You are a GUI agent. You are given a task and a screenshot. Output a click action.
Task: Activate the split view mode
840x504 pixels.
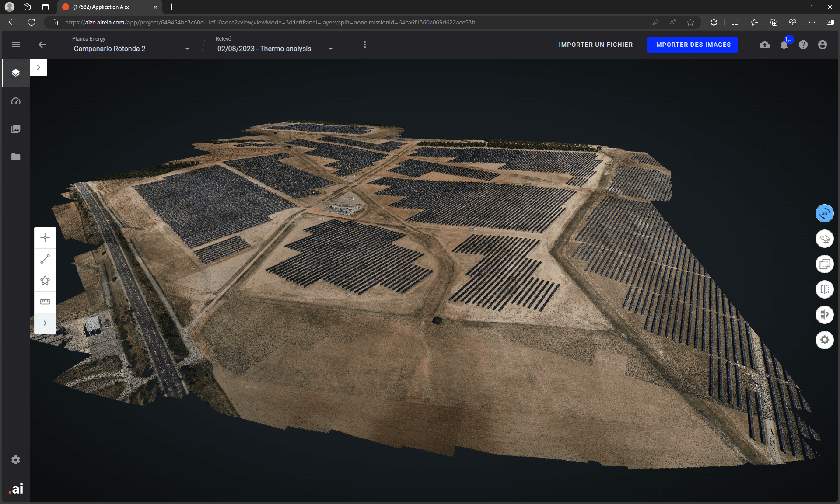(x=824, y=289)
